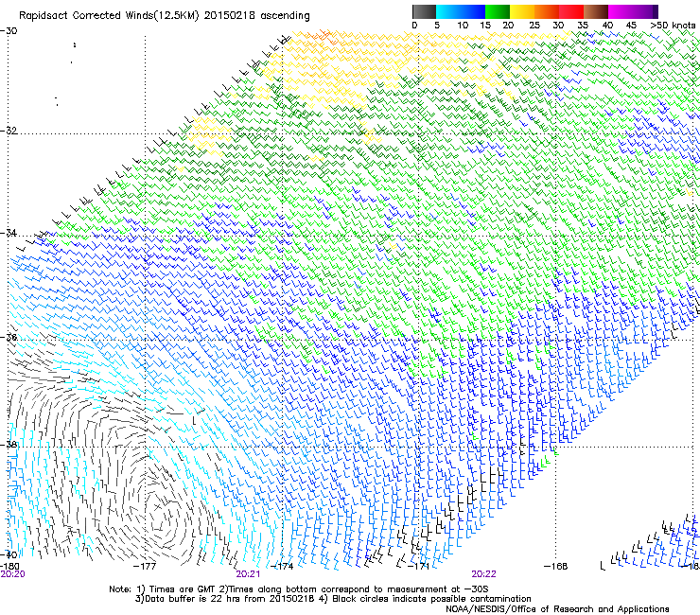
Task: Select the gray 0-5 knots legend segment
Action: [424, 11]
